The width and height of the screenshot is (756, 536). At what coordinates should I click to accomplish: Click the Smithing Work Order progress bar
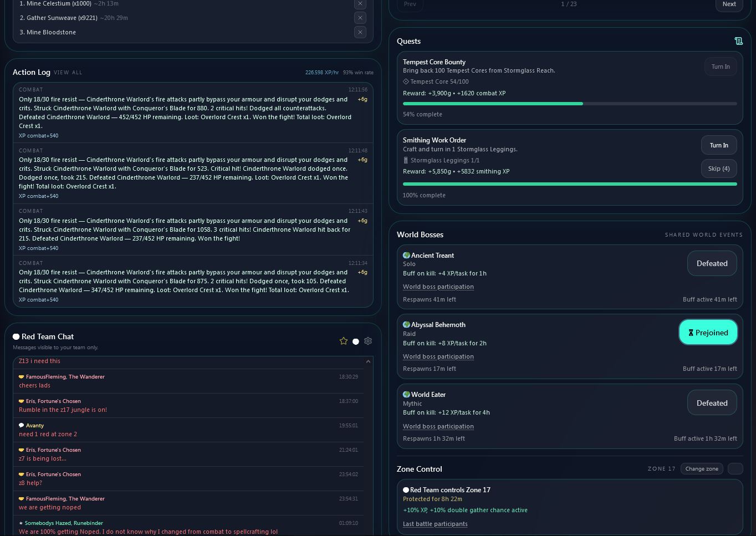tap(570, 184)
